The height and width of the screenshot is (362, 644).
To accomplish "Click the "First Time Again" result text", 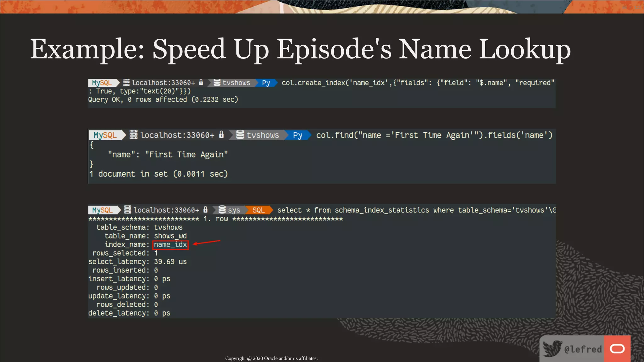I will [186, 155].
